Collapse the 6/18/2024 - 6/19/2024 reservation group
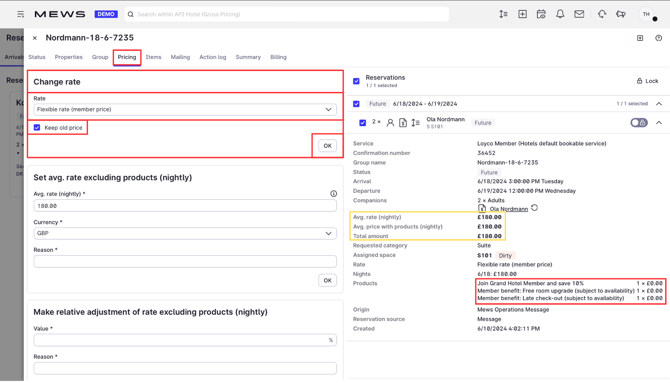This screenshot has width=670, height=383. click(659, 103)
